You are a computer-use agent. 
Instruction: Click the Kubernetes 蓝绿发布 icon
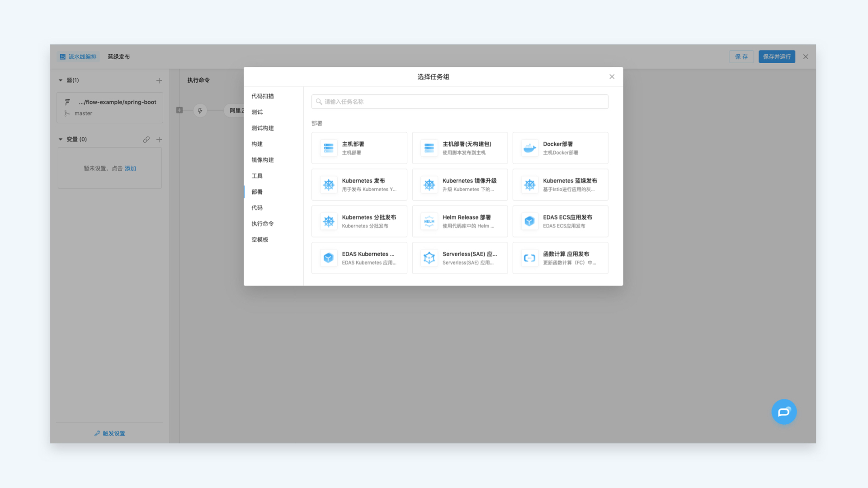pyautogui.click(x=529, y=184)
